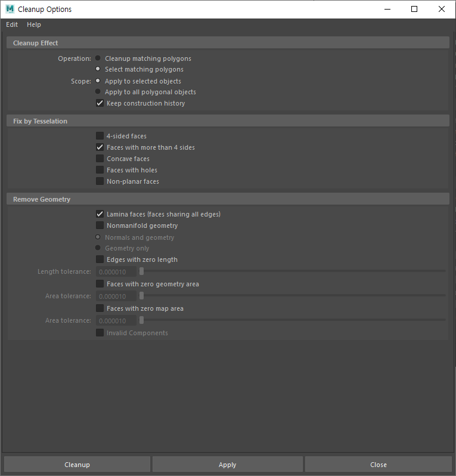Select Geometry only radio option
The height and width of the screenshot is (476, 456).
click(x=98, y=248)
